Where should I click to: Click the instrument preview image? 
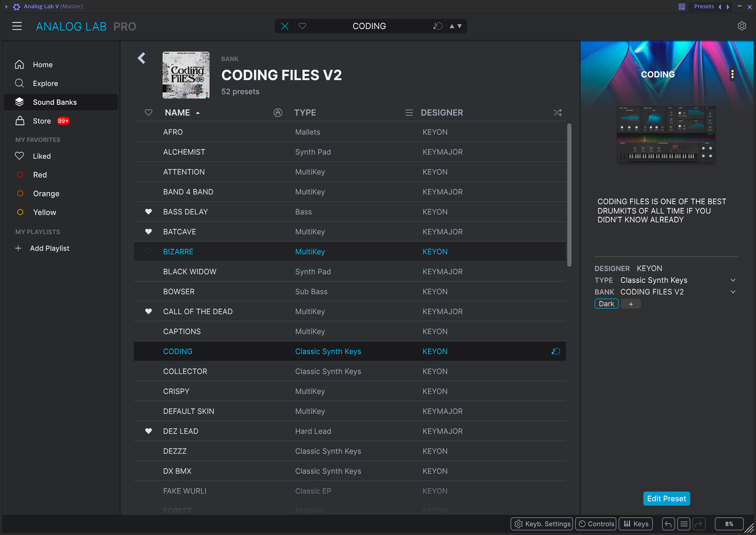(666, 134)
